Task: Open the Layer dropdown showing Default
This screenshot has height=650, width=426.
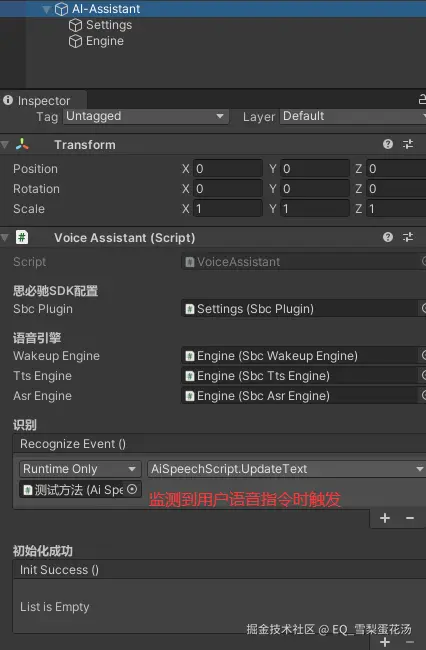Action: [x=353, y=116]
